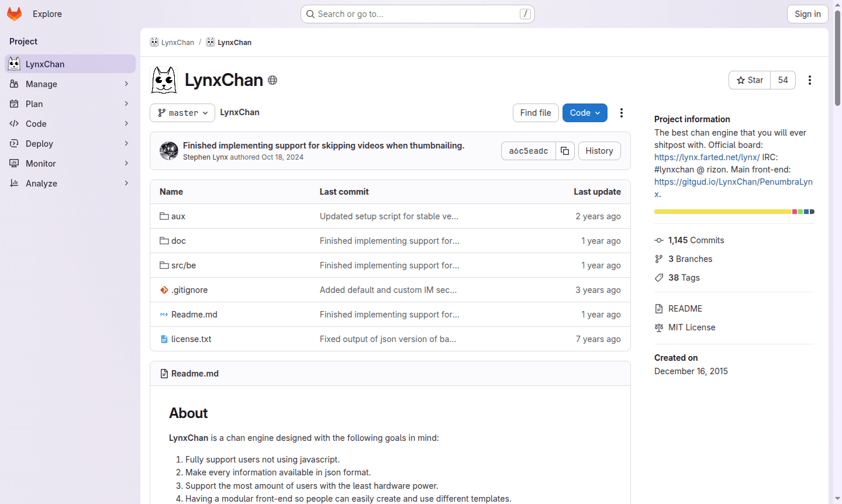Open the README via its sidebar icon

tap(660, 308)
